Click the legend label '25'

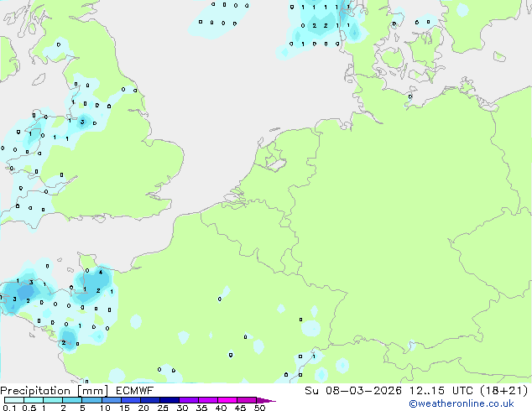[x=163, y=408]
